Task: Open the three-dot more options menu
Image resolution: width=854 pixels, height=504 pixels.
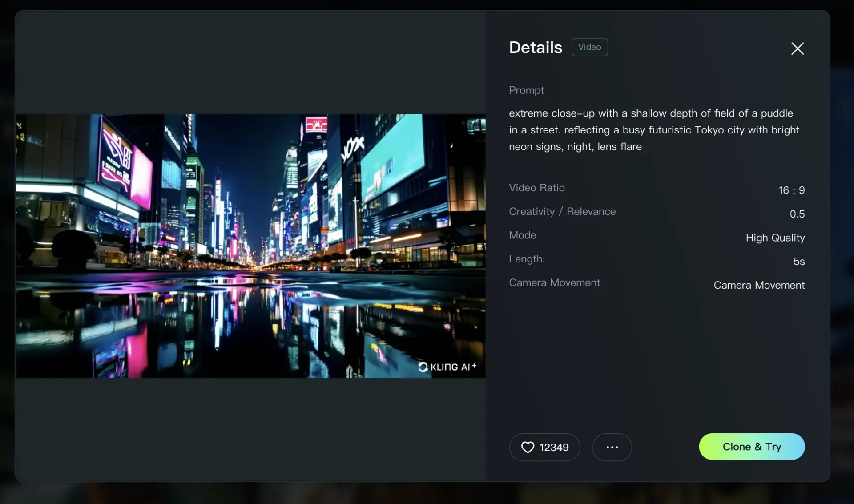Action: [612, 447]
